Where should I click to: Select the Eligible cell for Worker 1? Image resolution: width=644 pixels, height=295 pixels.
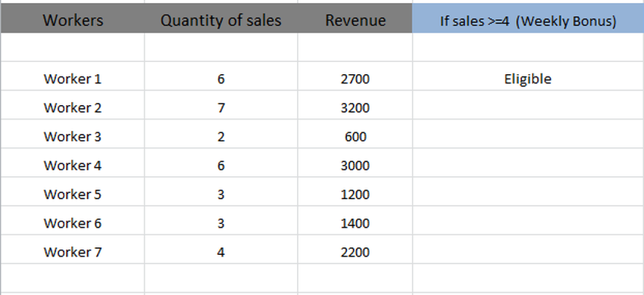528,76
